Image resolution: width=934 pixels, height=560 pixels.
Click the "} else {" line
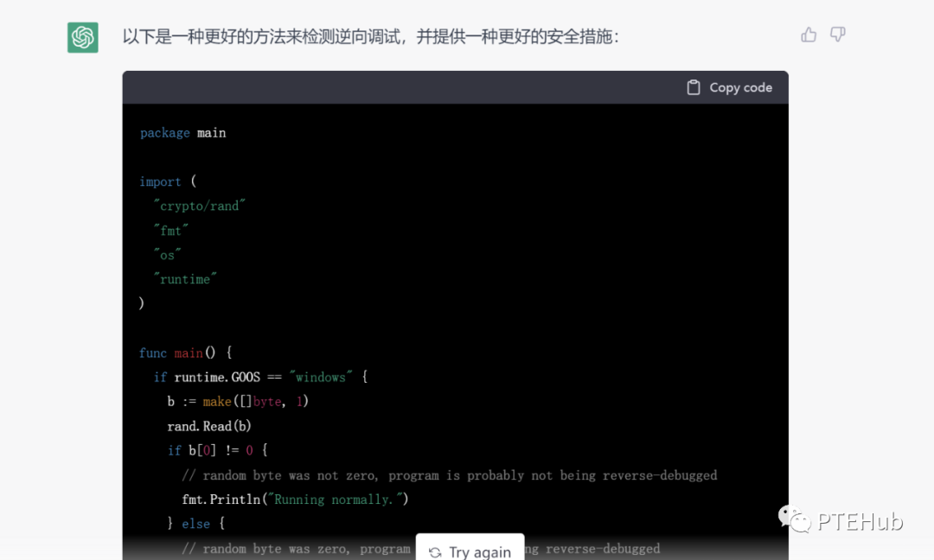click(196, 524)
